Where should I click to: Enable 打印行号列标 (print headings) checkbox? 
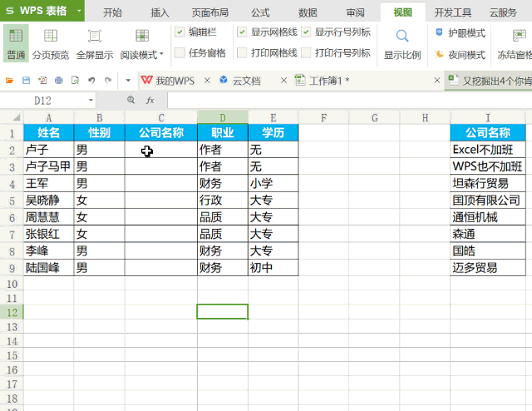pyautogui.click(x=306, y=52)
